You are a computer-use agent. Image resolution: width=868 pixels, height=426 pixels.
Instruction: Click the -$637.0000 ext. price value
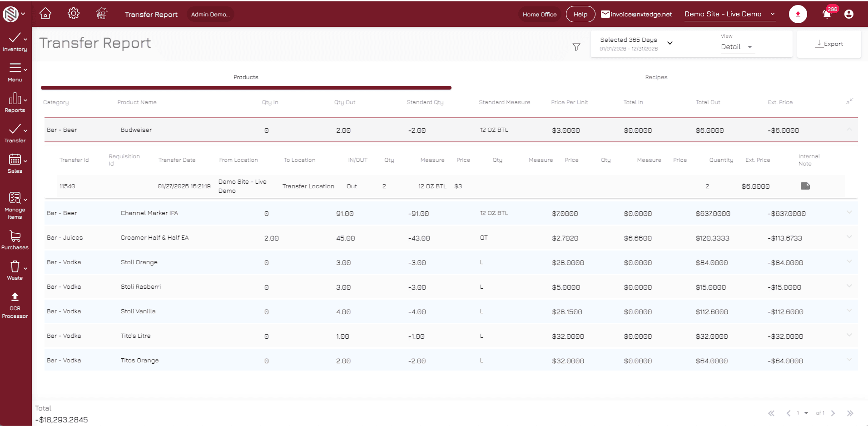[787, 213]
